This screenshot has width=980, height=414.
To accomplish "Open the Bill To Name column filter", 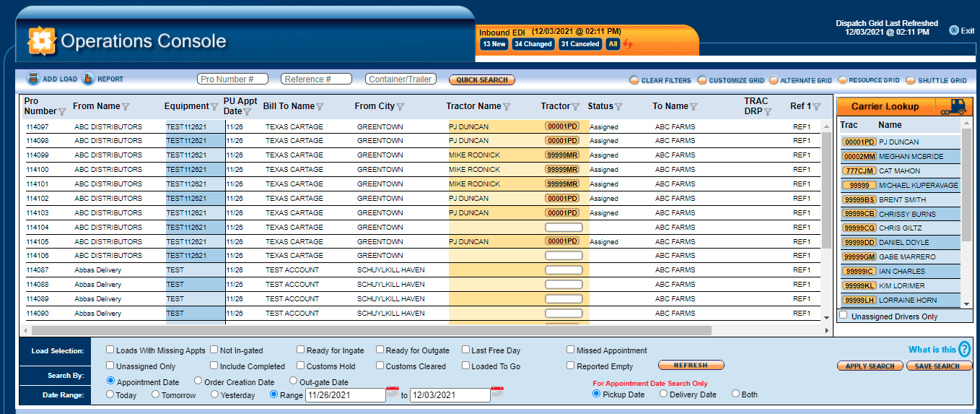I will [320, 107].
